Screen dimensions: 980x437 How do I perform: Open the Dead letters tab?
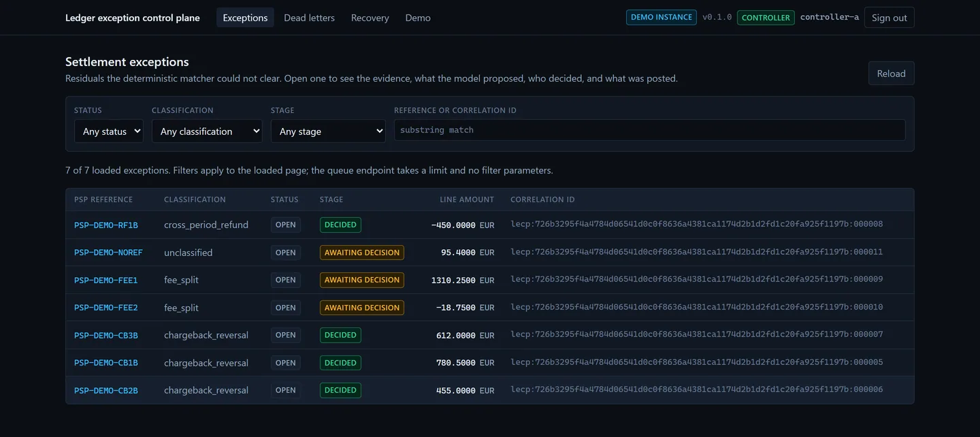click(309, 18)
